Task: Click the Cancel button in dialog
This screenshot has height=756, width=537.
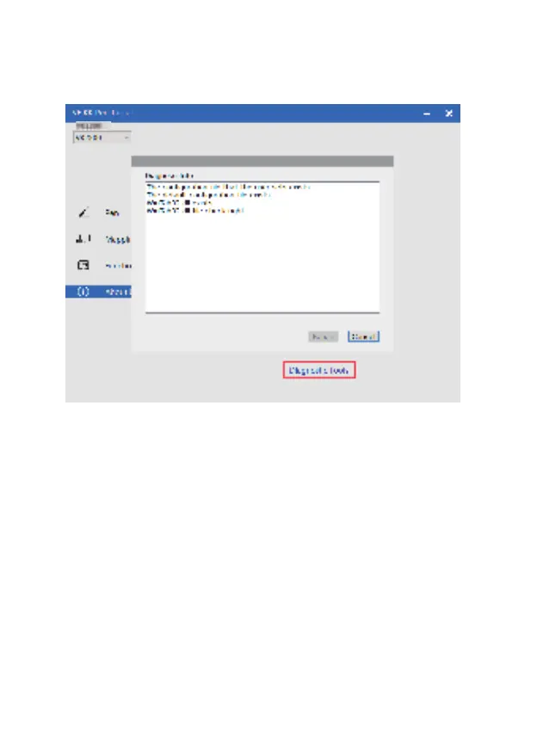Action: [363, 336]
